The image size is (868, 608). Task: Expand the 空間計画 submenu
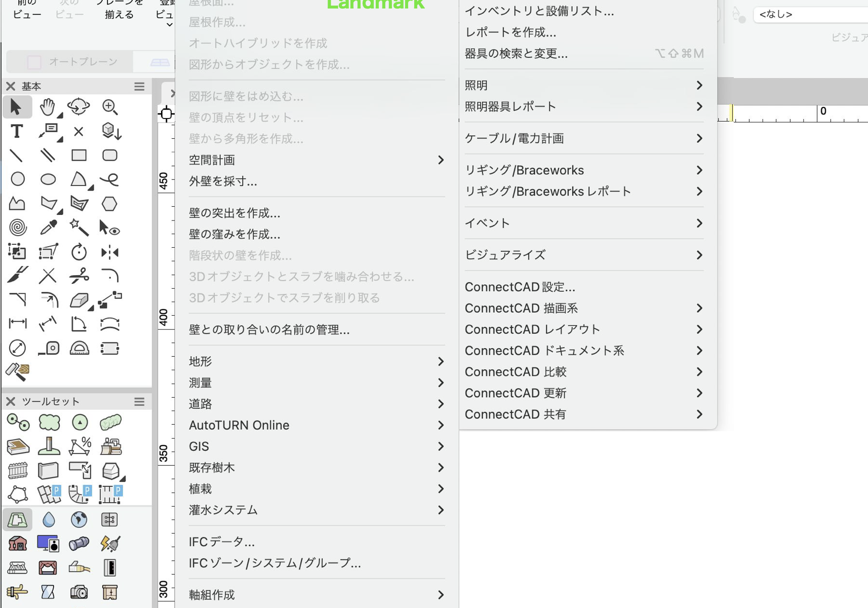(x=317, y=160)
